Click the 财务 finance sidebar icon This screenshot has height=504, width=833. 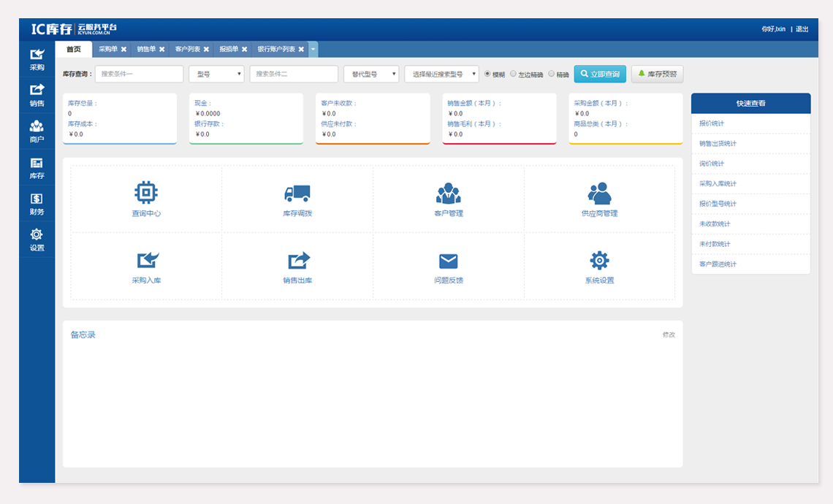coord(37,199)
